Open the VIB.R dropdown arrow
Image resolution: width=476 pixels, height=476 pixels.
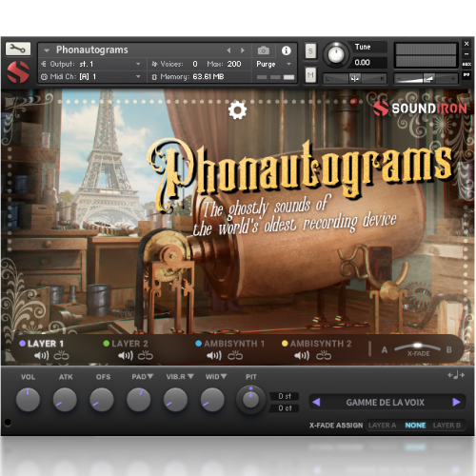tap(190, 376)
